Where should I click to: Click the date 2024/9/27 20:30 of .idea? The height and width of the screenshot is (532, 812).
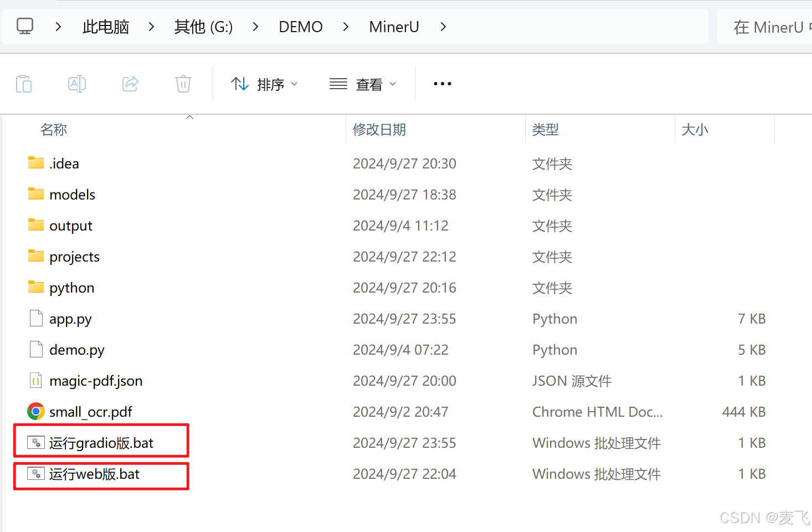click(405, 163)
